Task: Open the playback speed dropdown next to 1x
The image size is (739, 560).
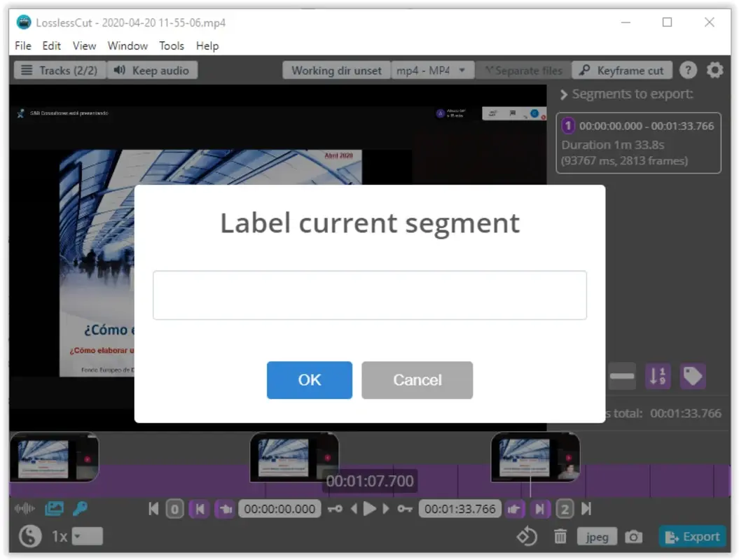Action: click(x=88, y=535)
